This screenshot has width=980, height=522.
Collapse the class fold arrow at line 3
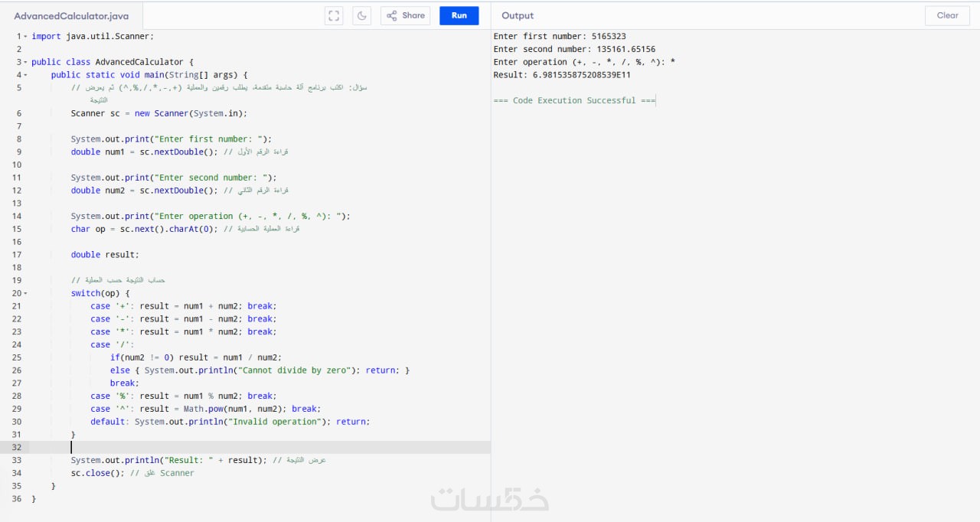tap(25, 62)
